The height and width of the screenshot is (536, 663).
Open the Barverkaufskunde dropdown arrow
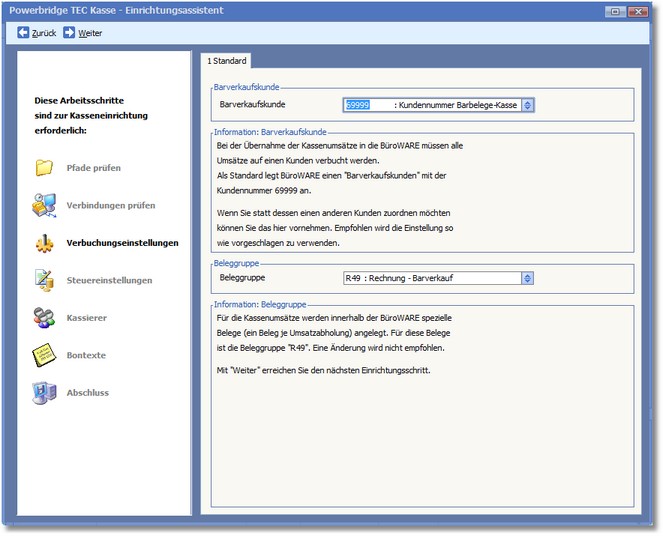(528, 104)
